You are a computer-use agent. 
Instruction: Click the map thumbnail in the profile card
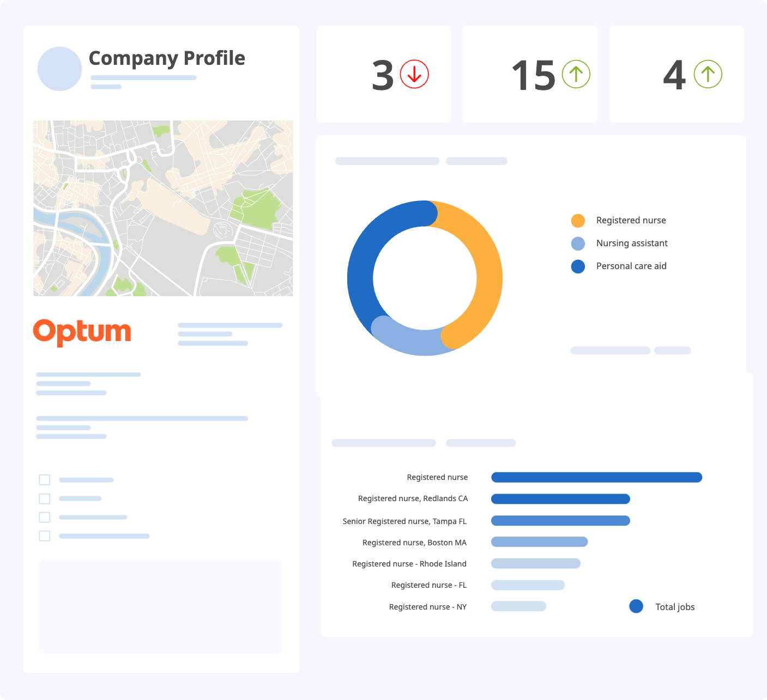click(162, 208)
